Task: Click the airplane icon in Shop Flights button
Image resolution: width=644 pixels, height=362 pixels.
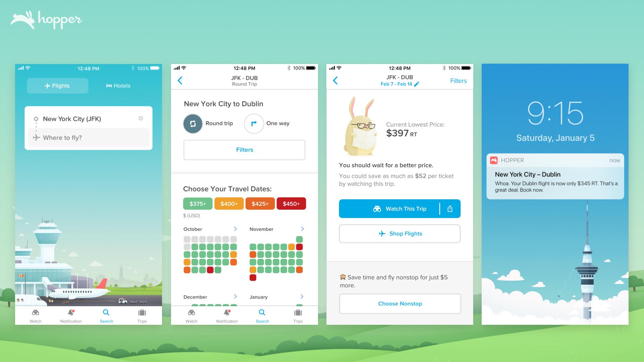Action: [381, 233]
